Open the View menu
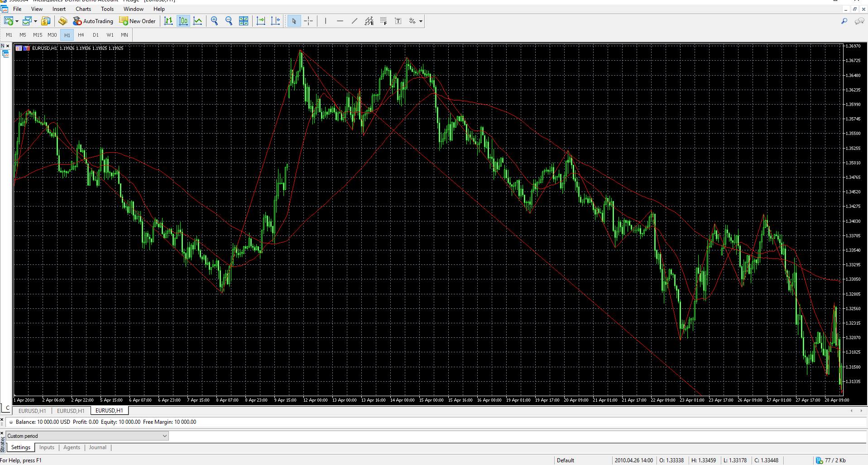This screenshot has width=868, height=465. coord(37,9)
